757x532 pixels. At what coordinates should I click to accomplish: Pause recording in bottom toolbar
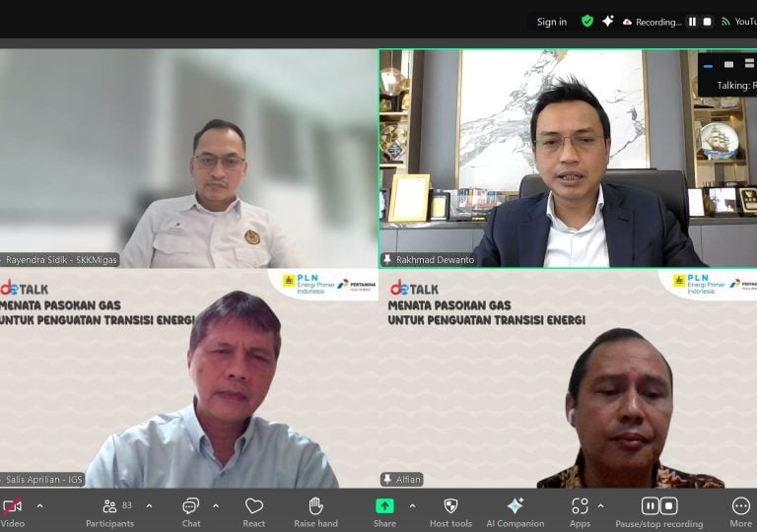(650, 506)
